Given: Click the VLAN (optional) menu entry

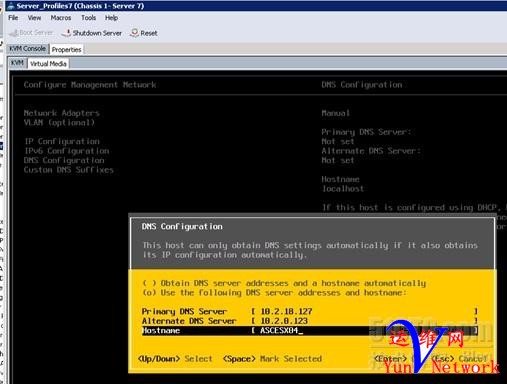Looking at the screenshot, I should coord(59,123).
